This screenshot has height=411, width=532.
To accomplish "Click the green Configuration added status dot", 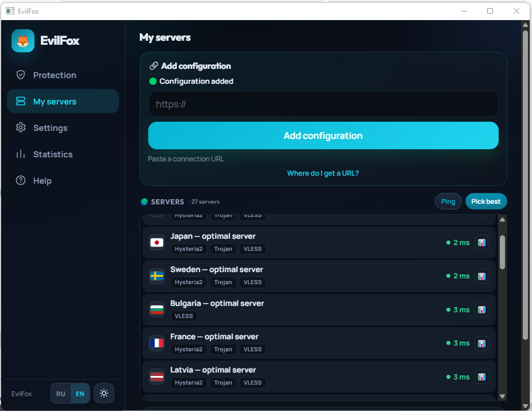I will [153, 82].
